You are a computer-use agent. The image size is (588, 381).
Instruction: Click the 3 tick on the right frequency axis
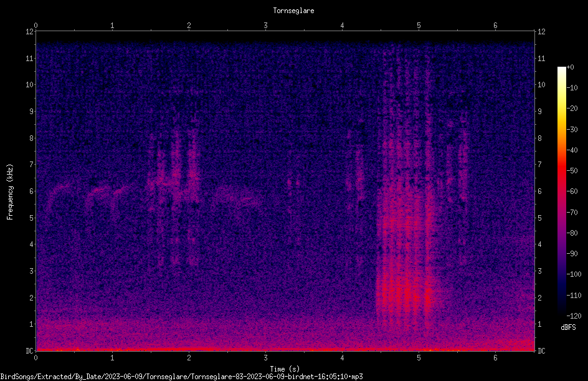539,271
